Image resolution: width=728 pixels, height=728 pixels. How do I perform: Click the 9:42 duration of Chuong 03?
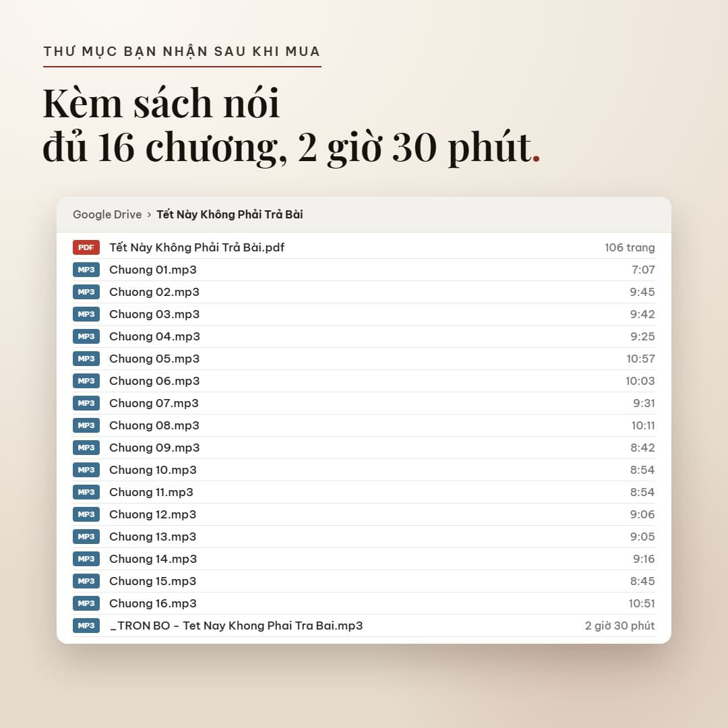(642, 314)
